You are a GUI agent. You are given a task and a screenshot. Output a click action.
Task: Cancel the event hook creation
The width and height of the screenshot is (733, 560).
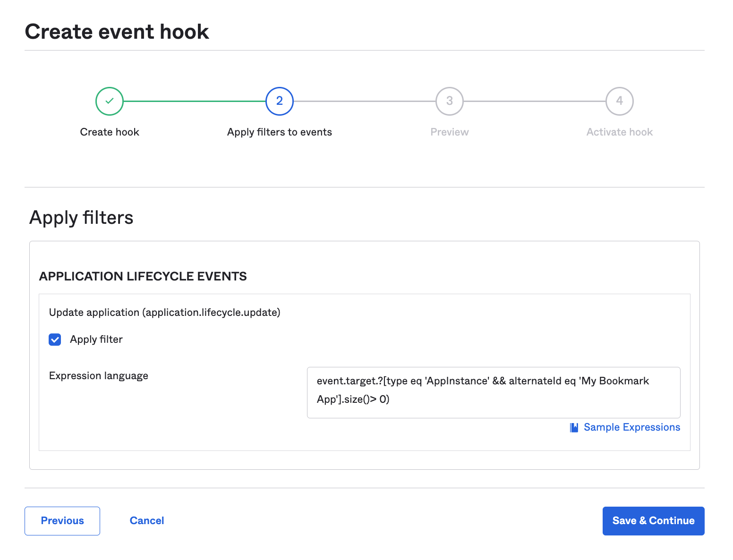point(147,521)
